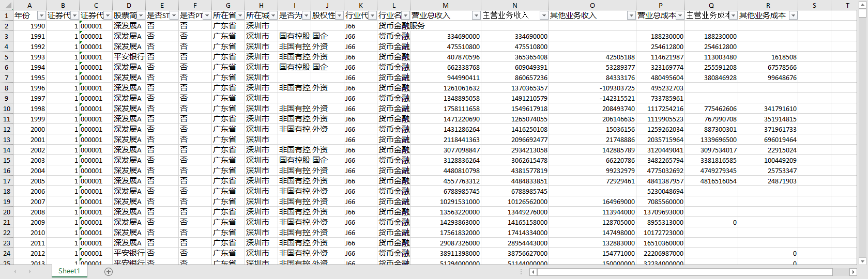
Task: Open filter arrow for 主营业务收入 column
Action: pos(543,16)
